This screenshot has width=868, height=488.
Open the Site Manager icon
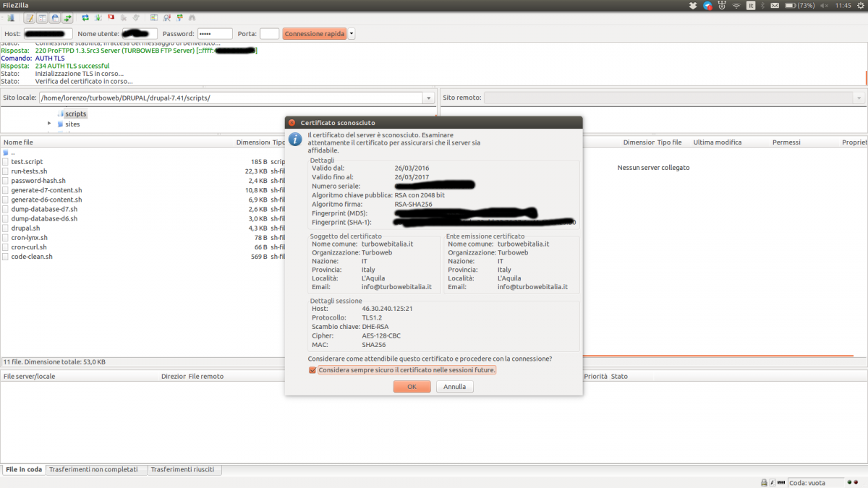[x=9, y=17]
